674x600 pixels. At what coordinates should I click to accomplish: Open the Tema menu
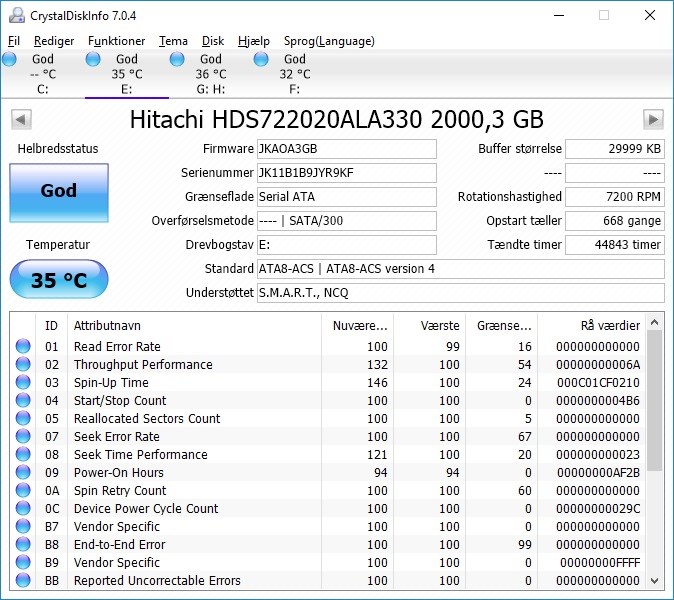click(173, 41)
